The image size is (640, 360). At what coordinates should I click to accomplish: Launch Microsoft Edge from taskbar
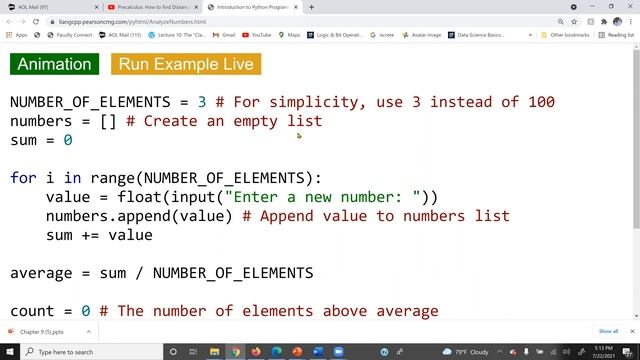tap(277, 352)
